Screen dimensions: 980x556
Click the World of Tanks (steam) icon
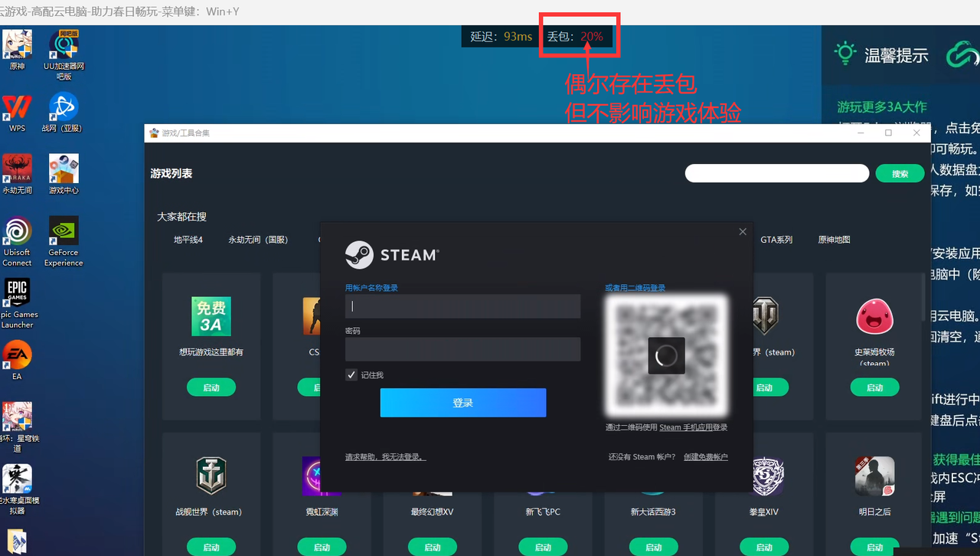(764, 316)
